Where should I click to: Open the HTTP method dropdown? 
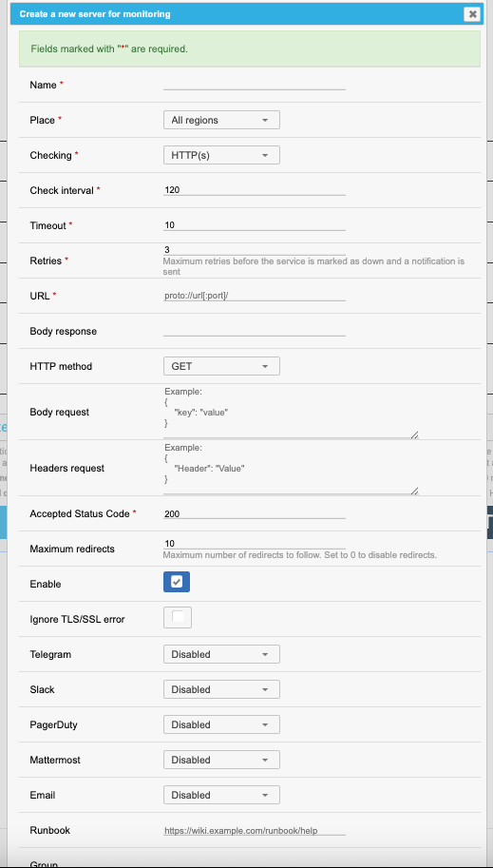pos(221,366)
